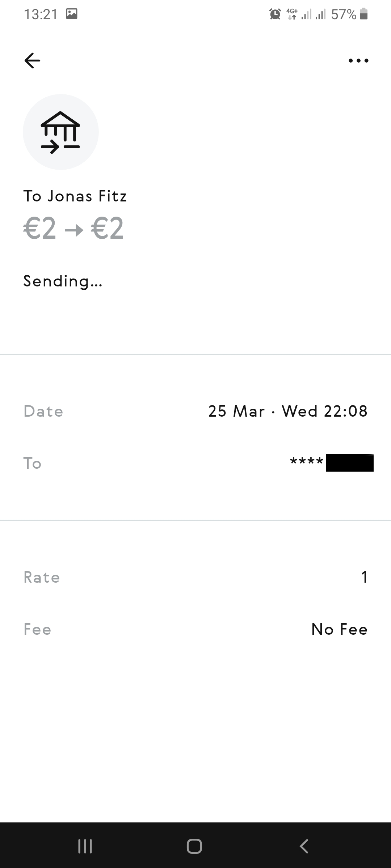This screenshot has height=868, width=391.
Task: Tap the status bar clock 13:21
Action: coord(41,14)
